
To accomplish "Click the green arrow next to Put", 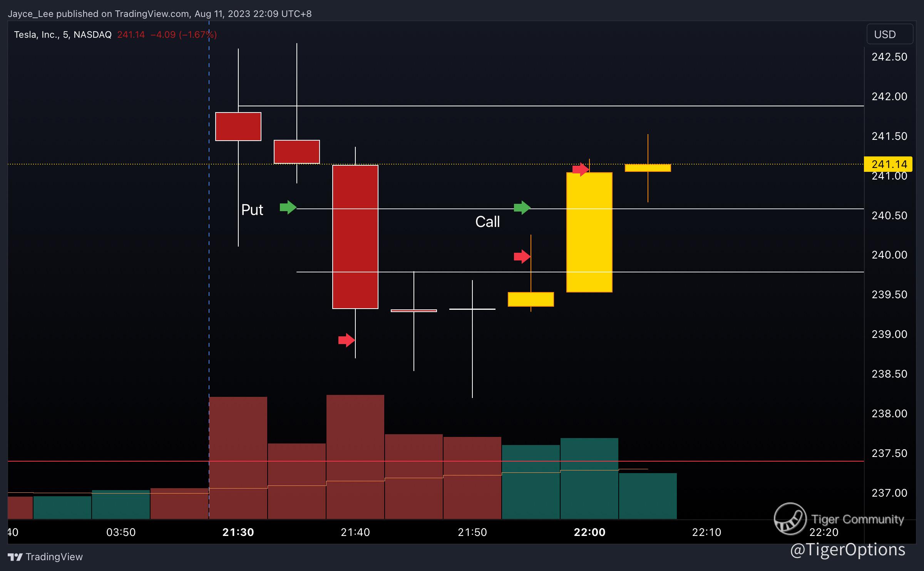I will point(288,207).
